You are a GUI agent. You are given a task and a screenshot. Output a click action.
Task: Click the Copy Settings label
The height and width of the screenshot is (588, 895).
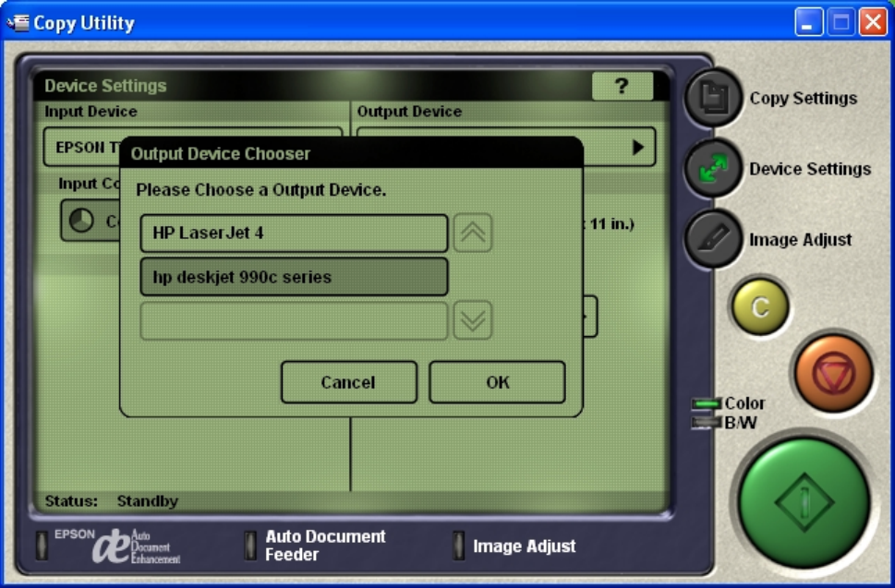click(x=804, y=98)
